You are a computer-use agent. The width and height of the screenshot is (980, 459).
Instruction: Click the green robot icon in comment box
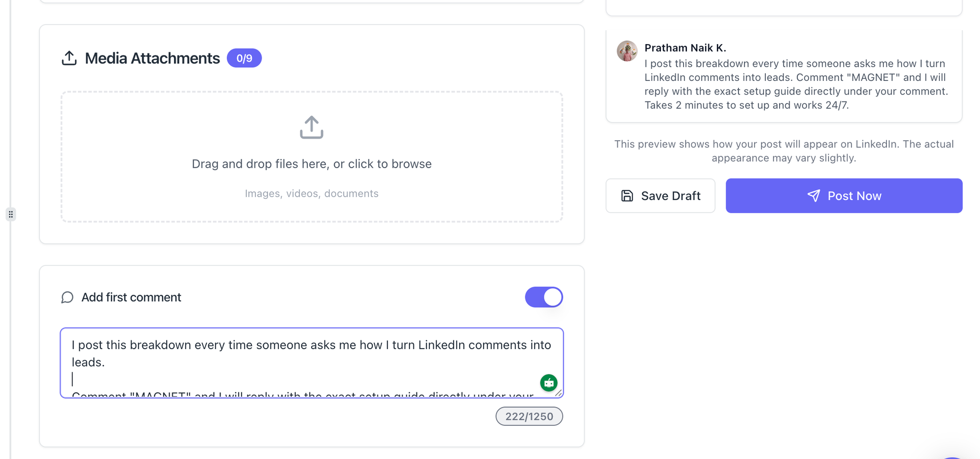coord(548,382)
